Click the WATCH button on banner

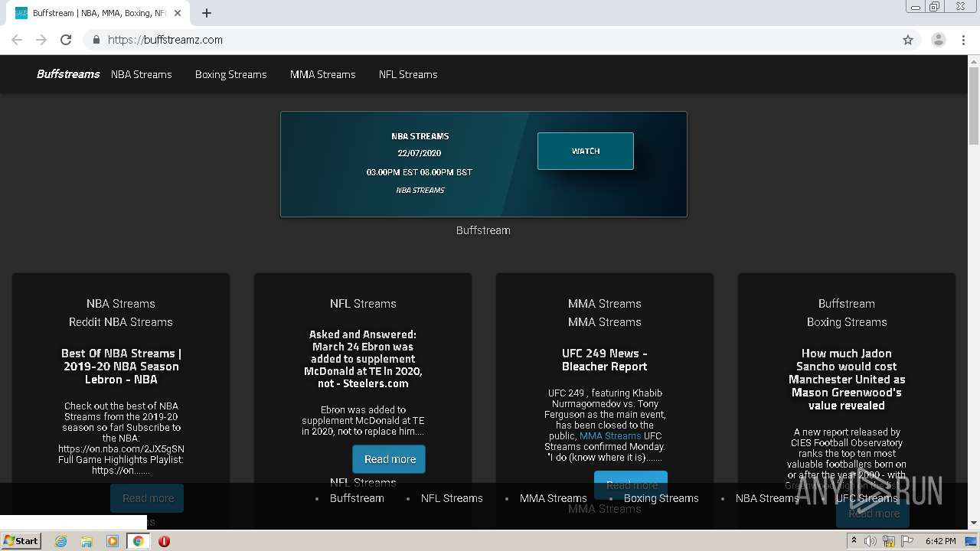[586, 151]
